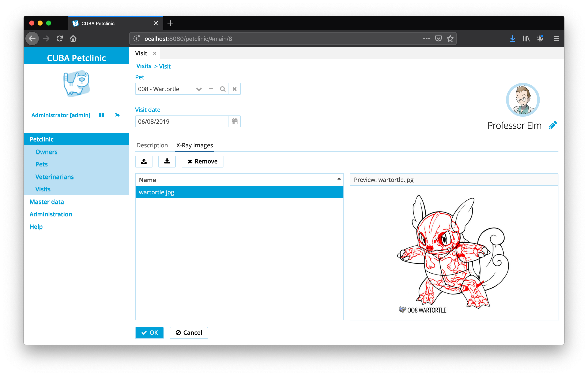Expand the Master data menu
This screenshot has width=588, height=376.
pyautogui.click(x=47, y=202)
